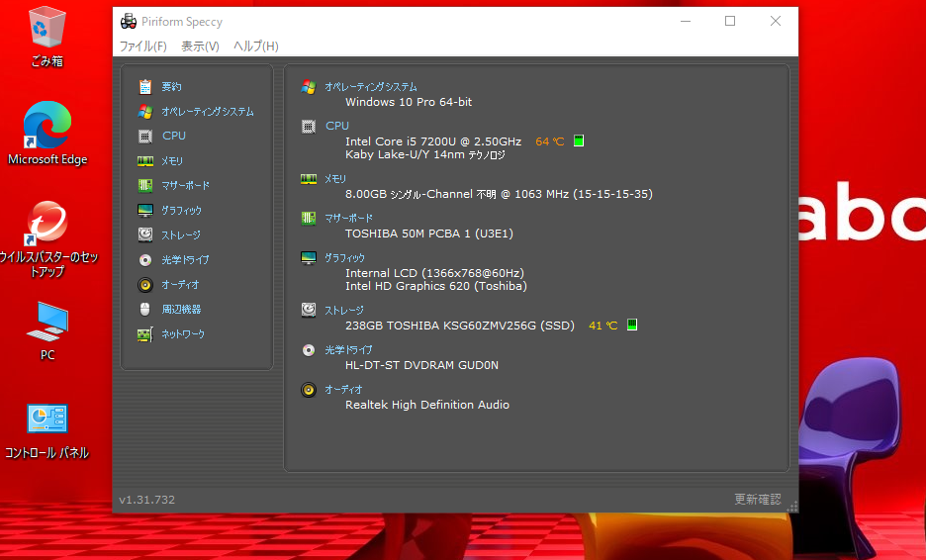This screenshot has width=926, height=560.
Task: Click the green CPU temperature indicator icon
Action: click(x=579, y=140)
